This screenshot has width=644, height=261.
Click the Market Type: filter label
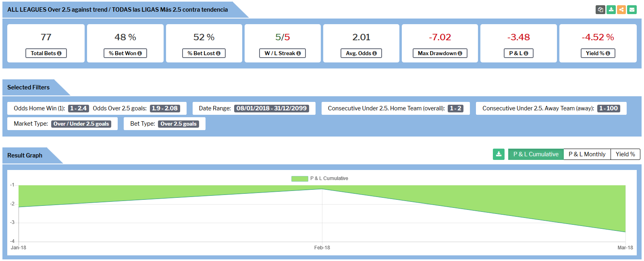[31, 124]
